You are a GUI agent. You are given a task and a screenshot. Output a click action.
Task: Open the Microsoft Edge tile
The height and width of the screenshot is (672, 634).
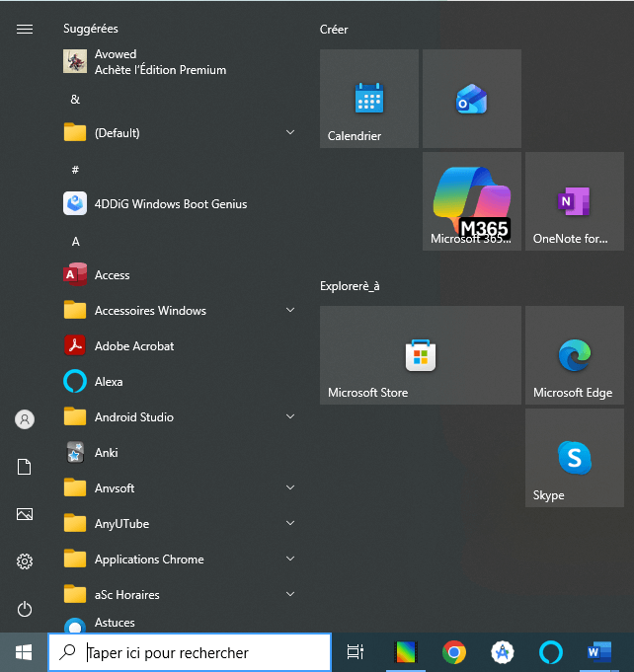574,355
